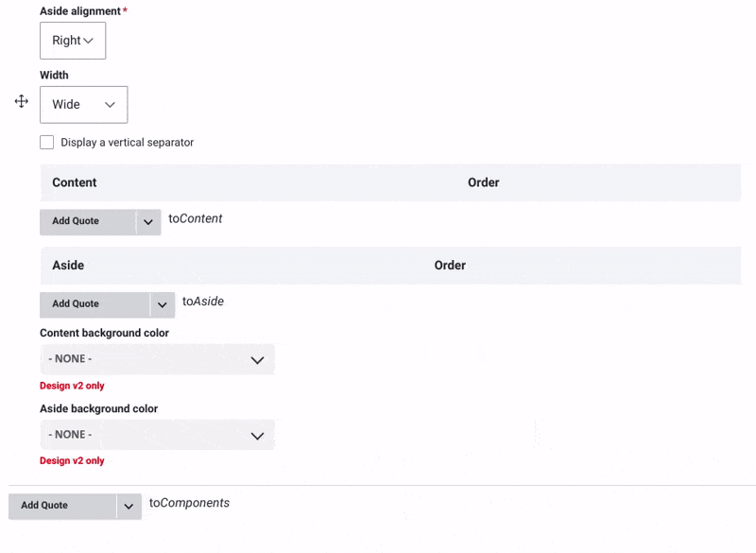Click the Content table column header

tap(75, 182)
